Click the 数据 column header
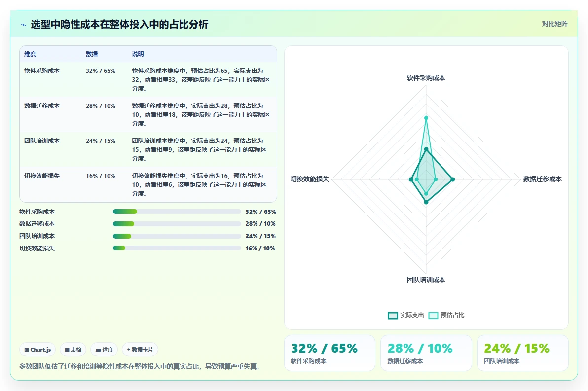 pos(91,54)
